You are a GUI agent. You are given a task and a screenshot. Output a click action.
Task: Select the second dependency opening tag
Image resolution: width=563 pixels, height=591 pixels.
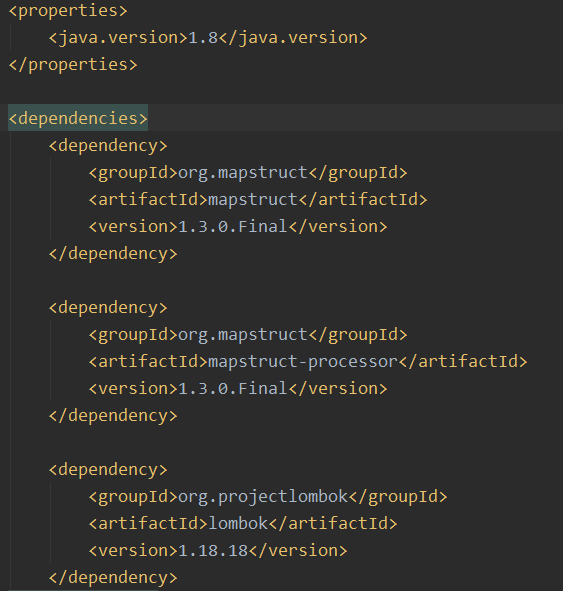(108, 308)
